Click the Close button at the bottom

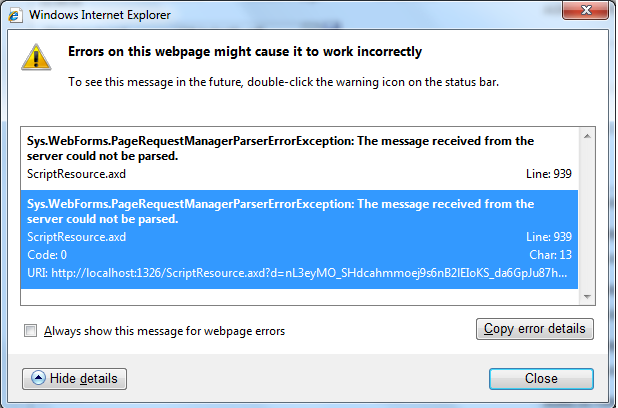tap(541, 379)
